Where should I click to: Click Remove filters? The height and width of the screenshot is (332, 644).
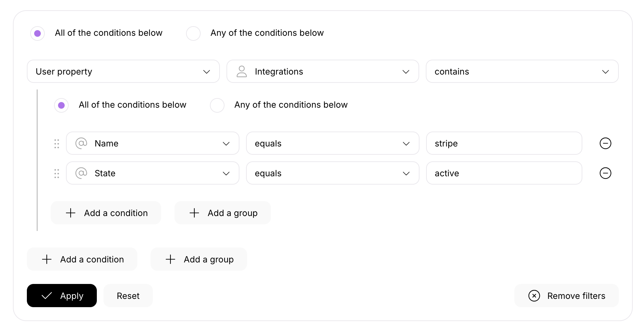pos(566,296)
